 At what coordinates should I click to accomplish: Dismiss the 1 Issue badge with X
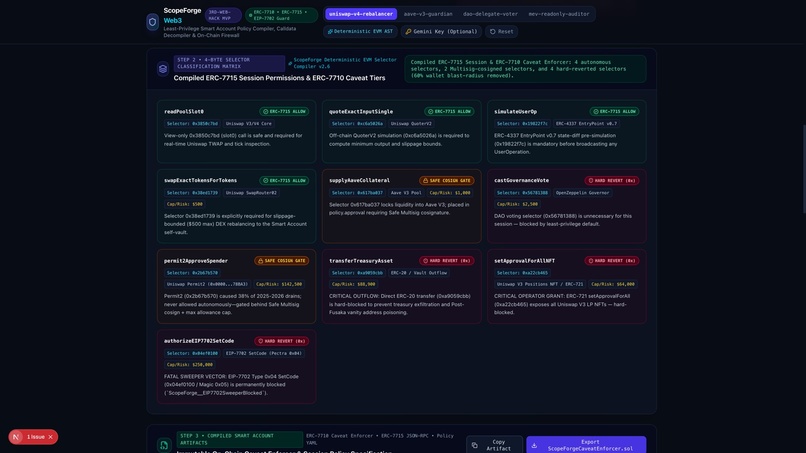coord(50,437)
